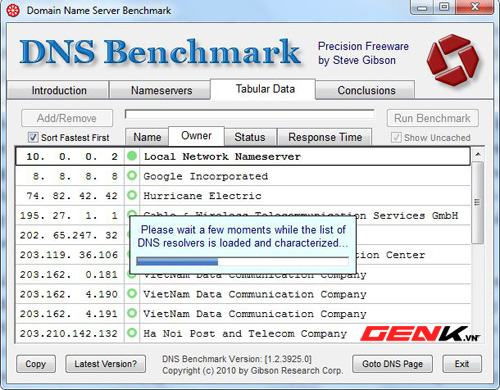This screenshot has width=500, height=390.
Task: Click the Add/Remove button
Action: pyautogui.click(x=67, y=118)
